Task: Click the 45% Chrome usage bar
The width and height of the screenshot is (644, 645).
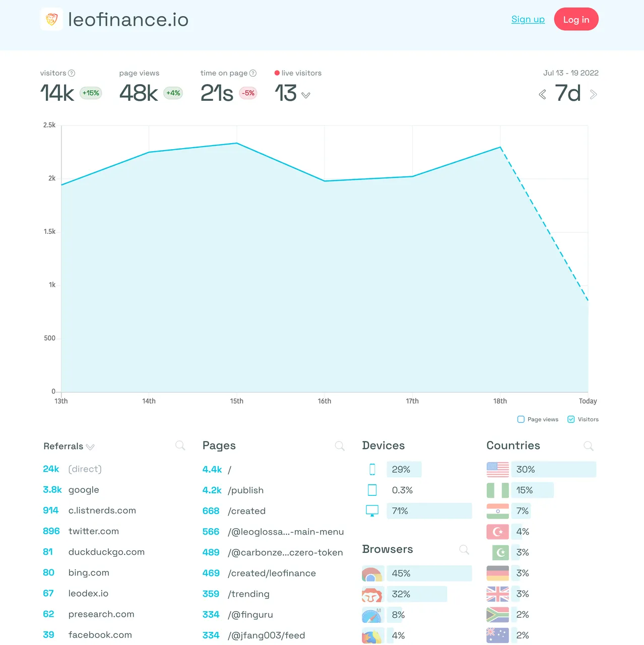Action: click(x=429, y=573)
